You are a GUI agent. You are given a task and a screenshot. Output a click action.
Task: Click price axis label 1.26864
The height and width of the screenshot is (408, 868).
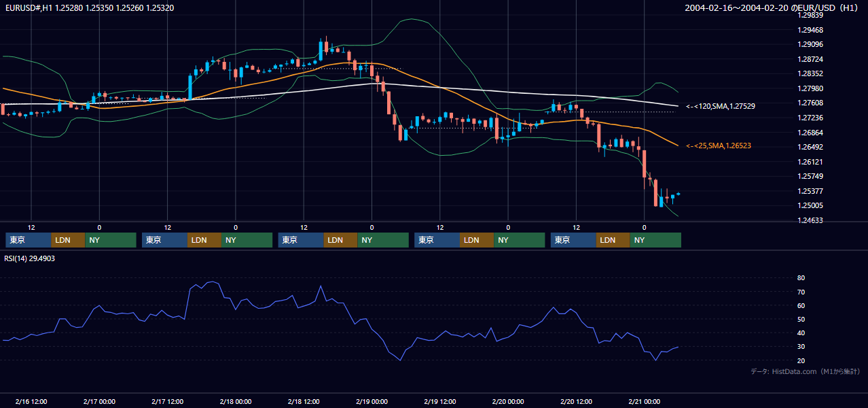click(810, 133)
